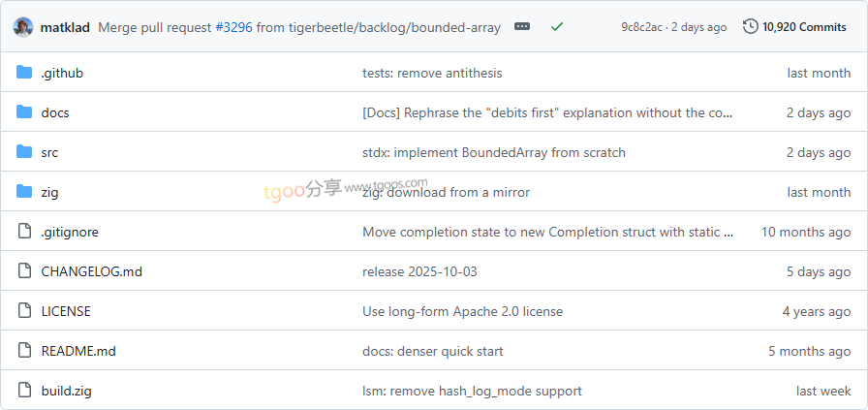Open the 'release 2025-10-03' commit message

[x=419, y=271]
